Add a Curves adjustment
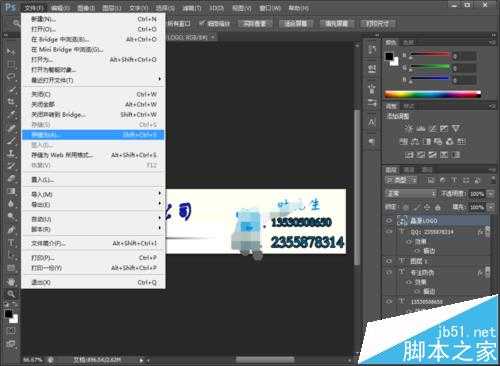Image resolution: width=500 pixels, height=366 pixels. coord(432,128)
